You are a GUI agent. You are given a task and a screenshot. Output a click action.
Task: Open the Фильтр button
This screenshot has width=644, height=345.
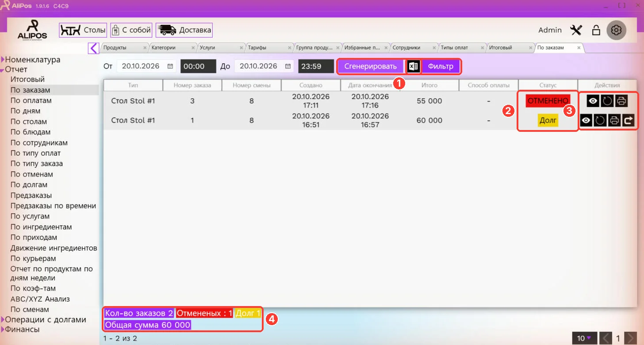click(x=441, y=66)
